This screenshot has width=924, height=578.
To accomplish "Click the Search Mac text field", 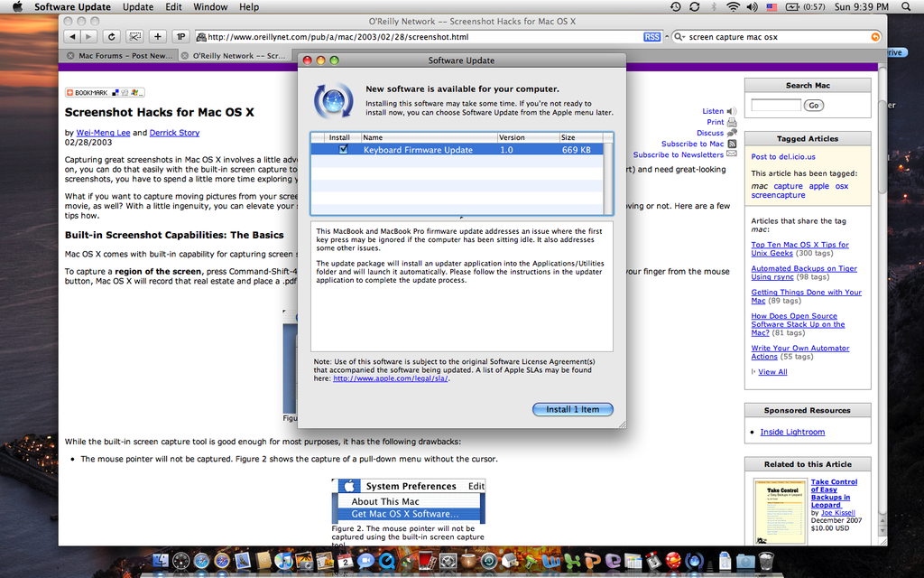I will [775, 105].
